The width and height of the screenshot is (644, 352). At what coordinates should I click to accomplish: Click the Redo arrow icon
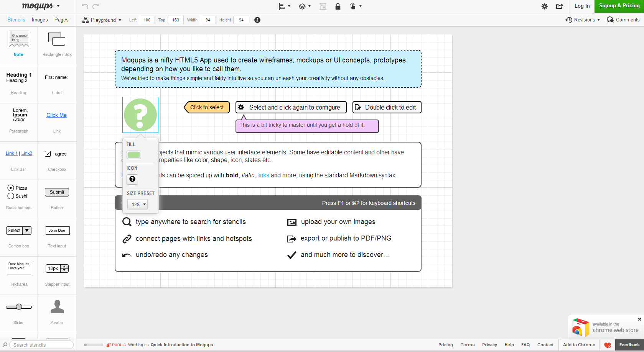coord(96,6)
